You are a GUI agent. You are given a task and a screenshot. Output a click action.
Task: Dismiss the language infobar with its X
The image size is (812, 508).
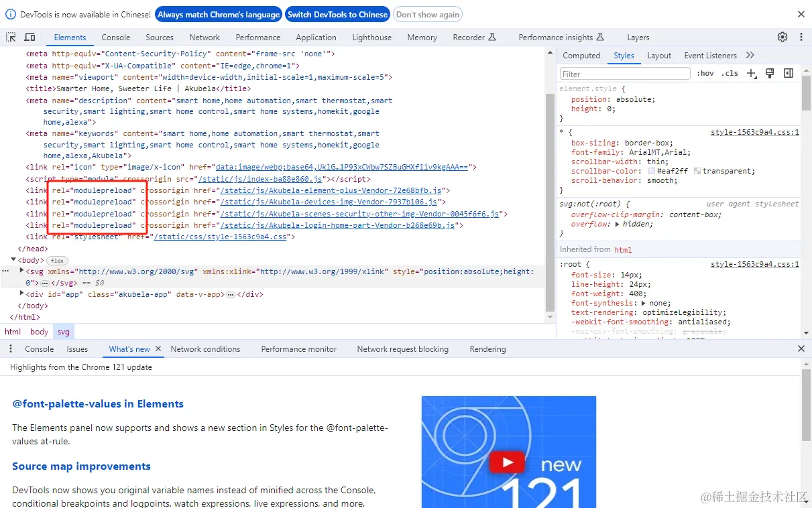(801, 14)
